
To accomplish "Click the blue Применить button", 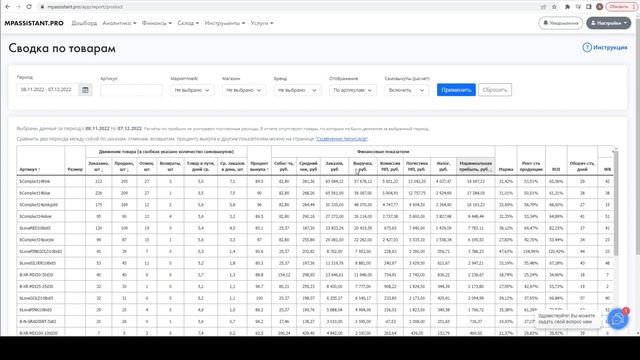I will tap(456, 90).
